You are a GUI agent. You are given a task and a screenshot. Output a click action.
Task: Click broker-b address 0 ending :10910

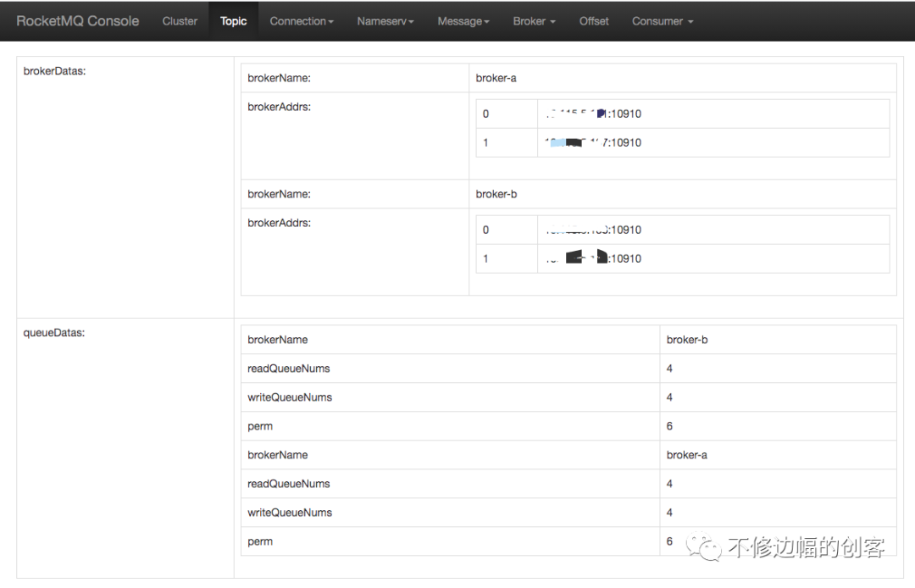point(593,230)
